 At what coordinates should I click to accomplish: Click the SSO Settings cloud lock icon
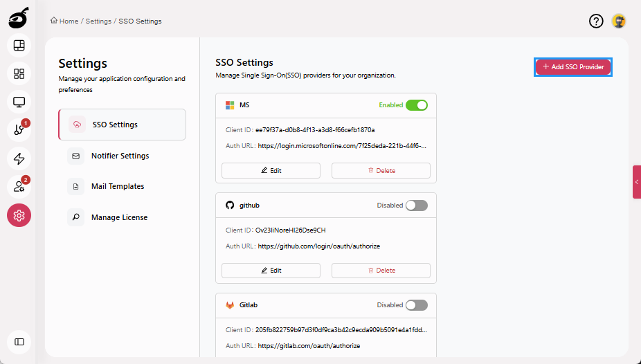[77, 125]
